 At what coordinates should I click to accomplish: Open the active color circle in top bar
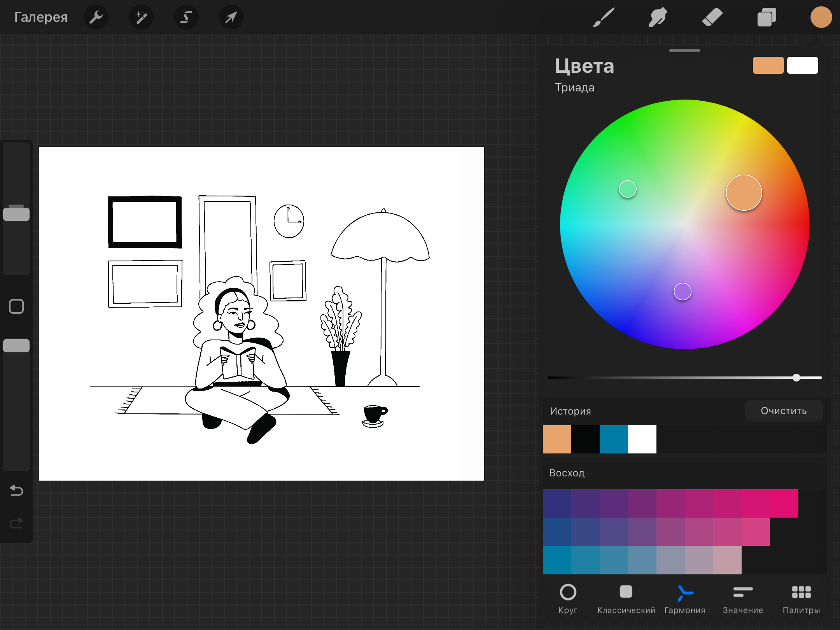(x=821, y=17)
